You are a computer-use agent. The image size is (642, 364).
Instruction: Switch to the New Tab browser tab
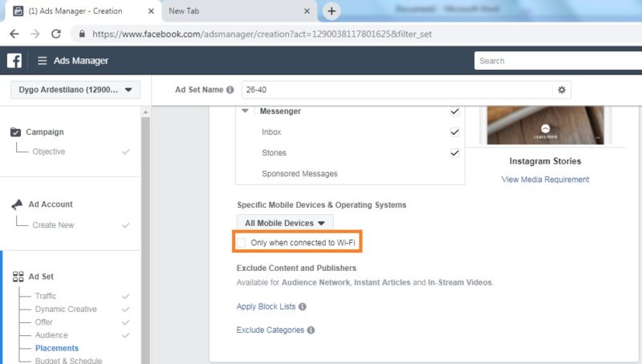point(239,11)
